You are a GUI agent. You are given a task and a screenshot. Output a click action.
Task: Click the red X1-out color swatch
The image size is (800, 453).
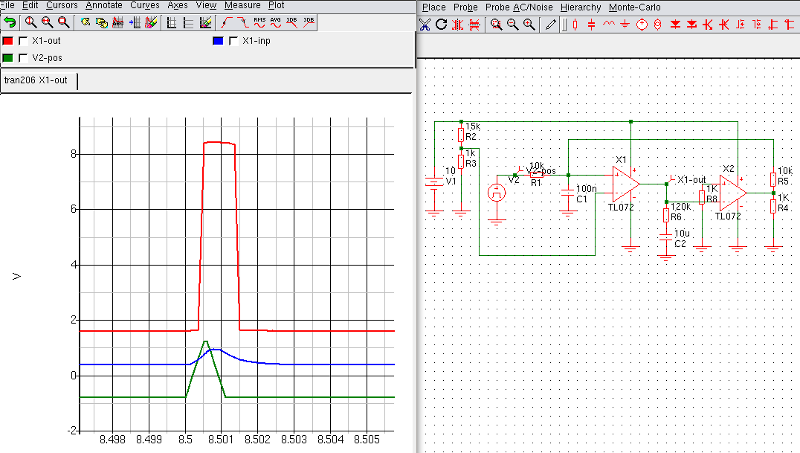(8, 41)
